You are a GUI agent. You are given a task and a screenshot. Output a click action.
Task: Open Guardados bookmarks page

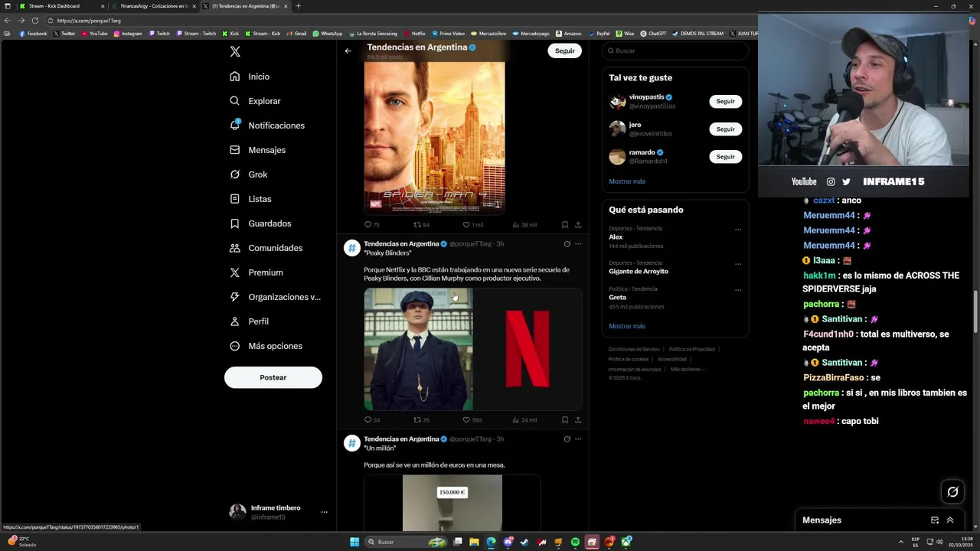(x=261, y=223)
